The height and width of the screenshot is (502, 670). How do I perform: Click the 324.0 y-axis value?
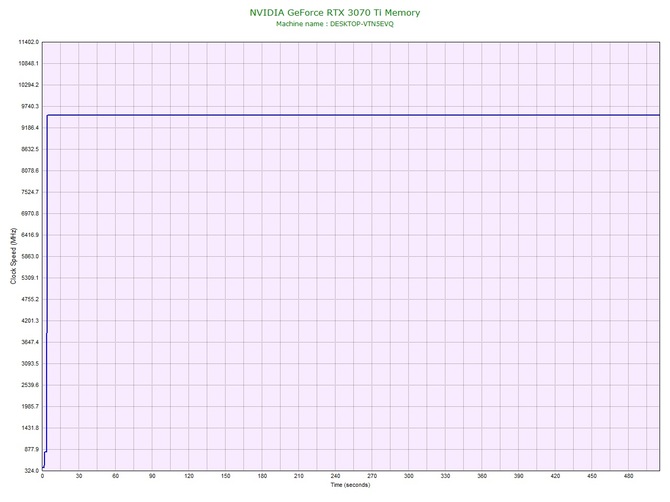(x=31, y=471)
